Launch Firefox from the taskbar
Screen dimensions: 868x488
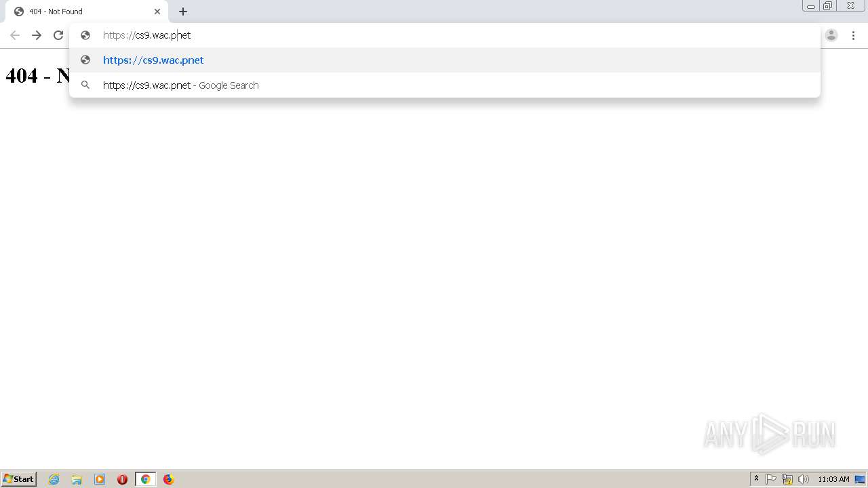[x=168, y=479]
